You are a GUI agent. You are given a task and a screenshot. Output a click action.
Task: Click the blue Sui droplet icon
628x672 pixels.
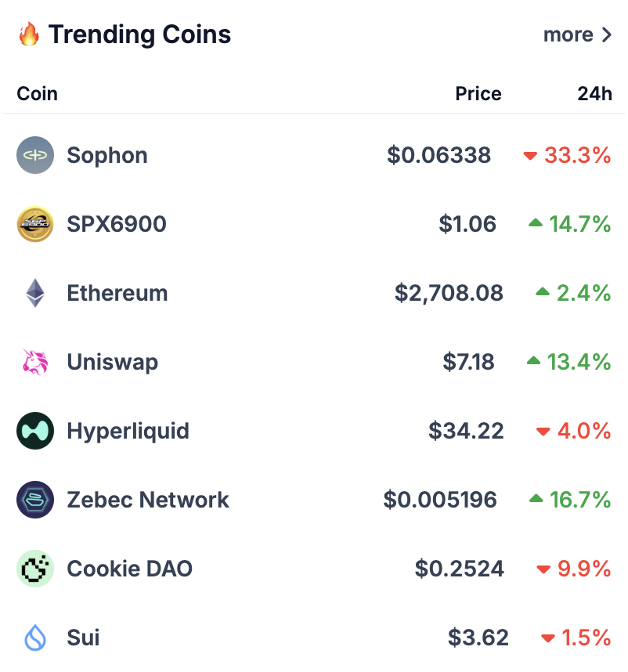[35, 638]
